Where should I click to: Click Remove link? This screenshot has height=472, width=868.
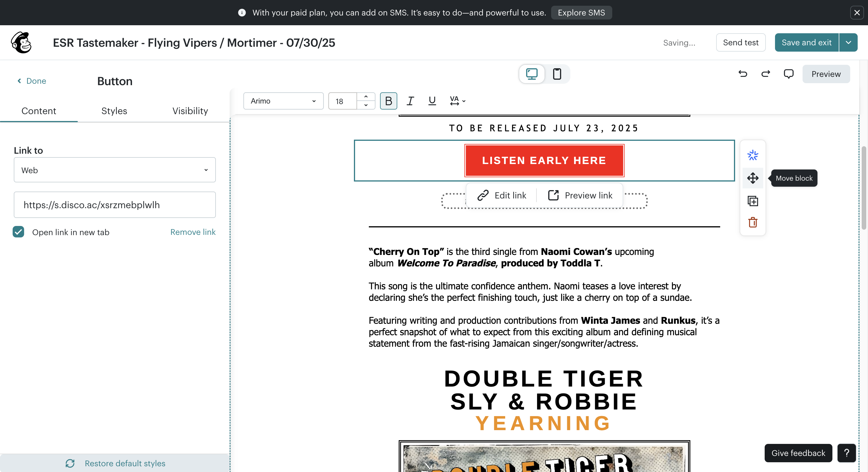(x=193, y=232)
